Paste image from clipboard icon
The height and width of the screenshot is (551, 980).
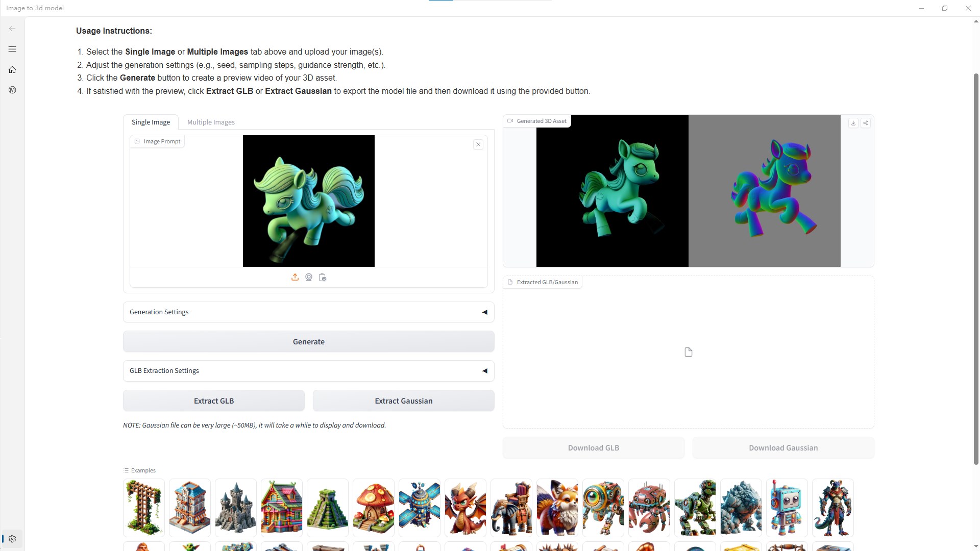(x=322, y=277)
